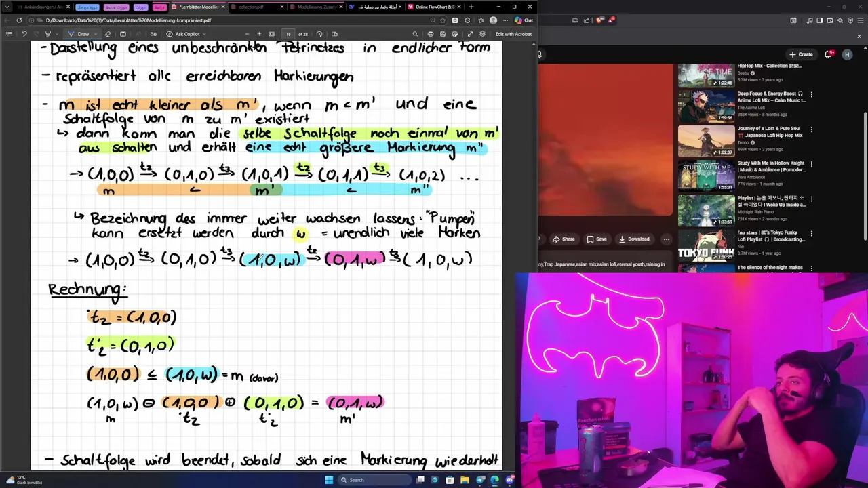Image resolution: width=868 pixels, height=488 pixels.
Task: Rotate the PDF page
Action: 319,34
